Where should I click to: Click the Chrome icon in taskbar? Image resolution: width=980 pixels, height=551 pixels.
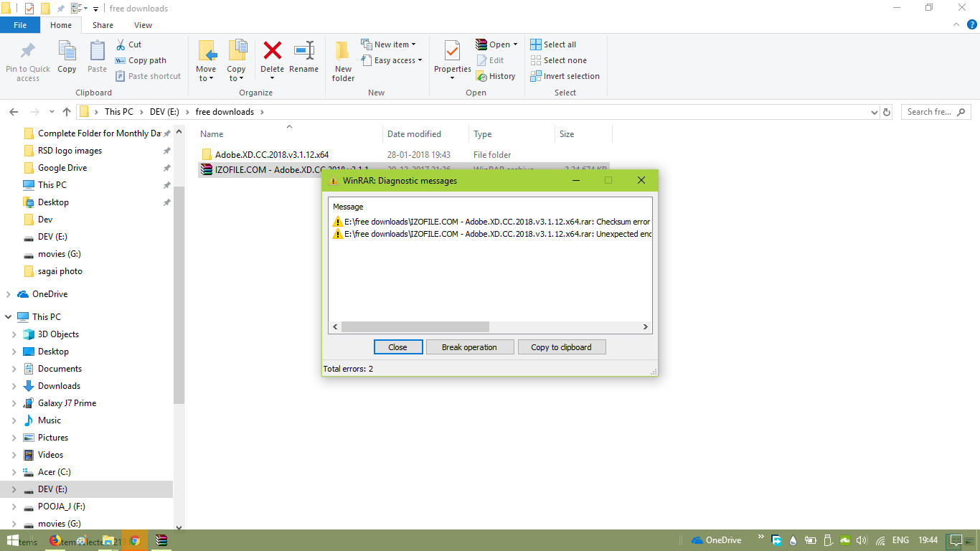click(x=135, y=540)
